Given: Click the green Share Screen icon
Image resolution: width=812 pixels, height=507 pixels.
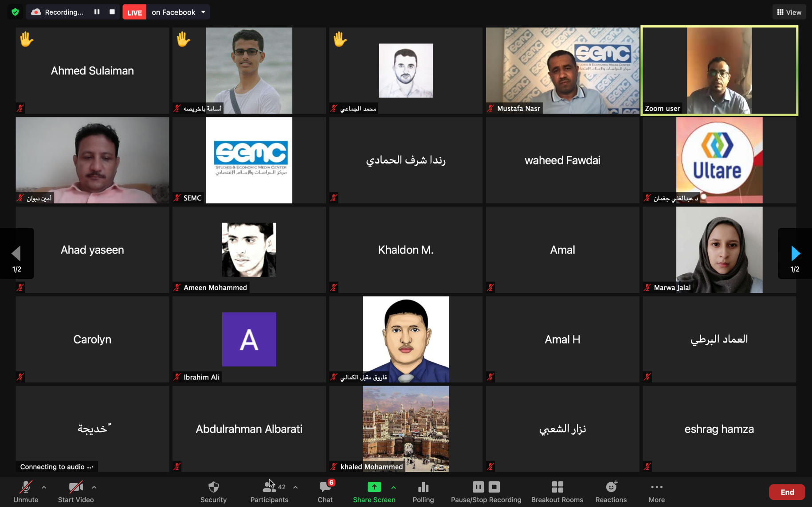Looking at the screenshot, I should click(374, 487).
